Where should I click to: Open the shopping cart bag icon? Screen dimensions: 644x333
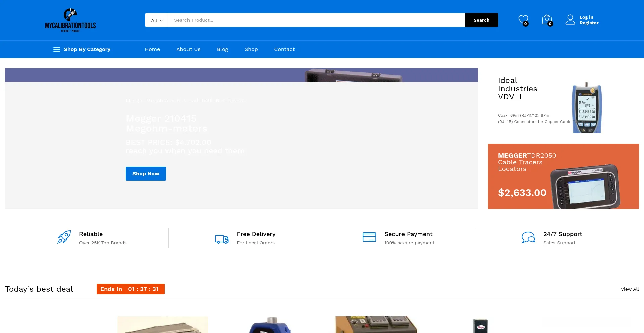547,20
